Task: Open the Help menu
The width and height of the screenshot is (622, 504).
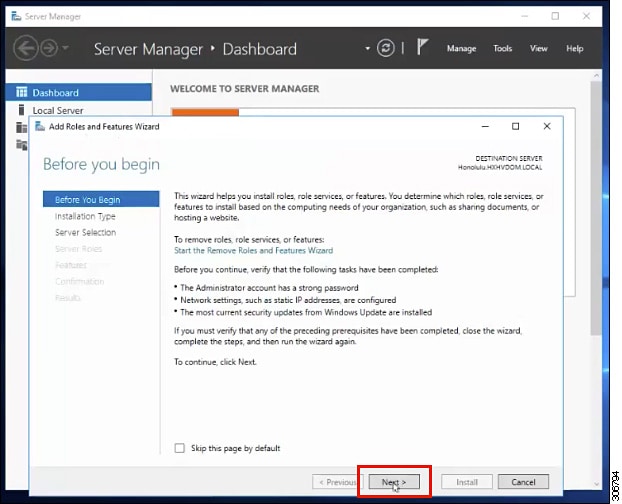Action: (x=574, y=48)
